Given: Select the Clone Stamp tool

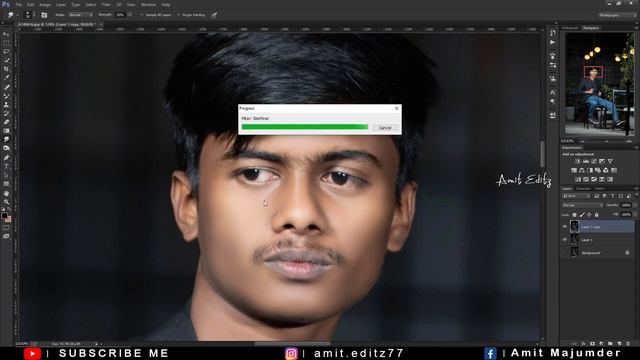Looking at the screenshot, I should tap(6, 104).
